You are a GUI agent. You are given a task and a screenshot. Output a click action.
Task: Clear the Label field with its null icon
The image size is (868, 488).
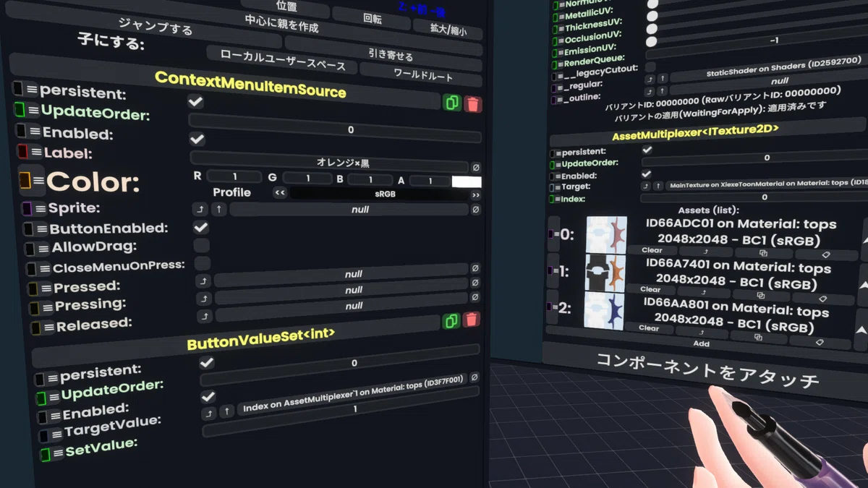point(476,167)
